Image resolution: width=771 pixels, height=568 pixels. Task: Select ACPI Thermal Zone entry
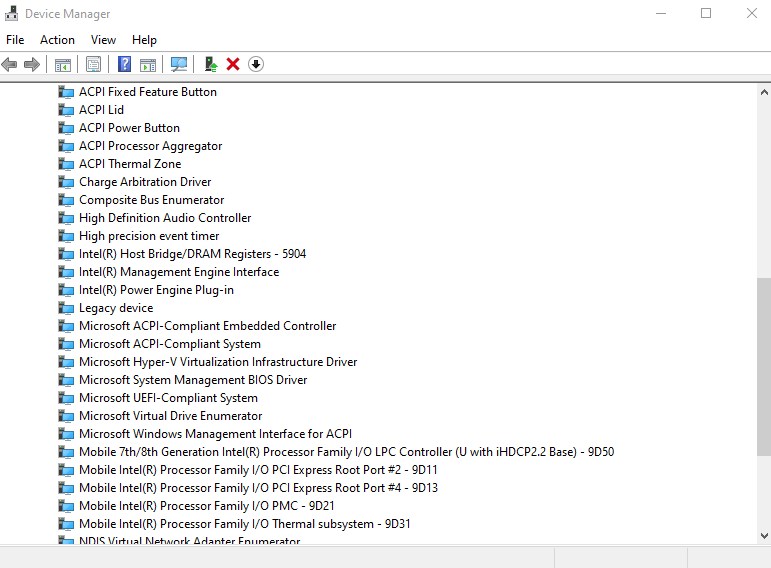[130, 164]
